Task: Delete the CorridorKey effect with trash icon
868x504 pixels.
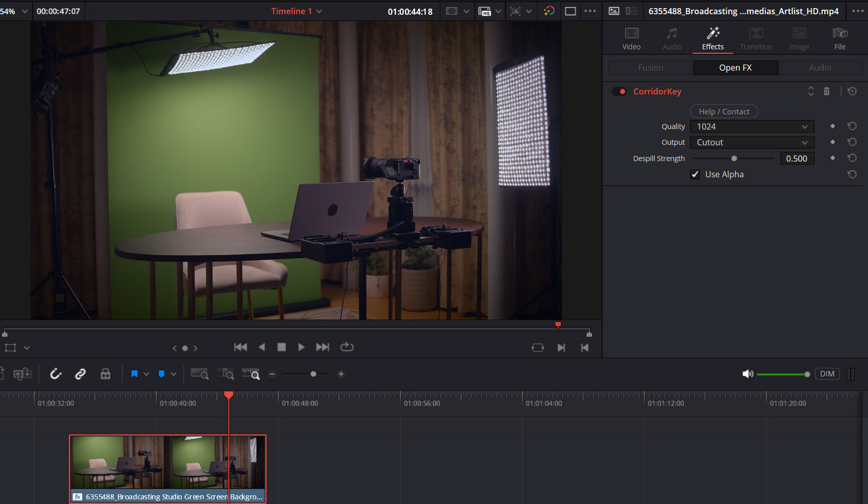Action: click(826, 91)
